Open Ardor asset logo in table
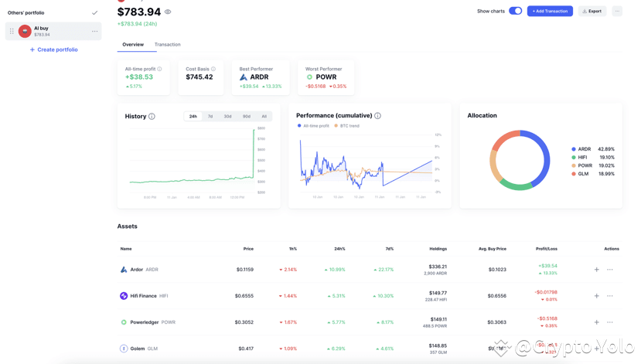 [x=124, y=270]
